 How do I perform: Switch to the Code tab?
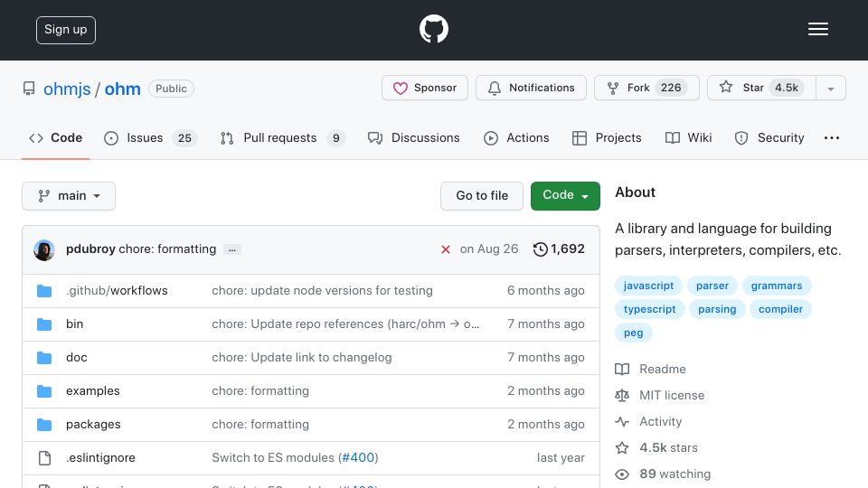pyautogui.click(x=55, y=137)
